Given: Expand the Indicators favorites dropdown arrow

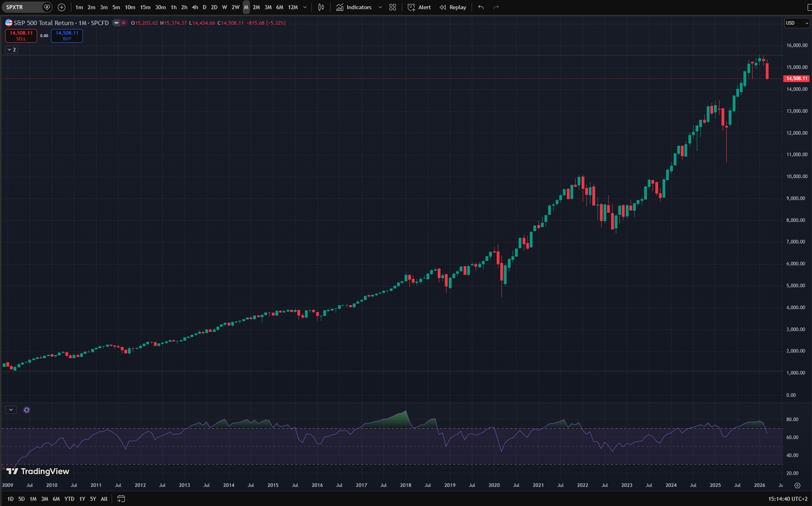Looking at the screenshot, I should [x=379, y=7].
